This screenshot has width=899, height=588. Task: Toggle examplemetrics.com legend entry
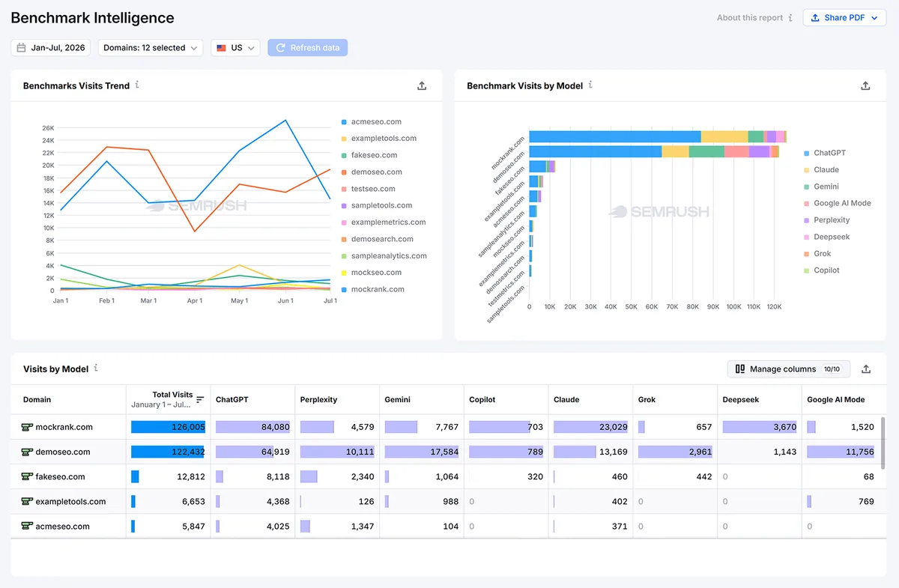384,222
